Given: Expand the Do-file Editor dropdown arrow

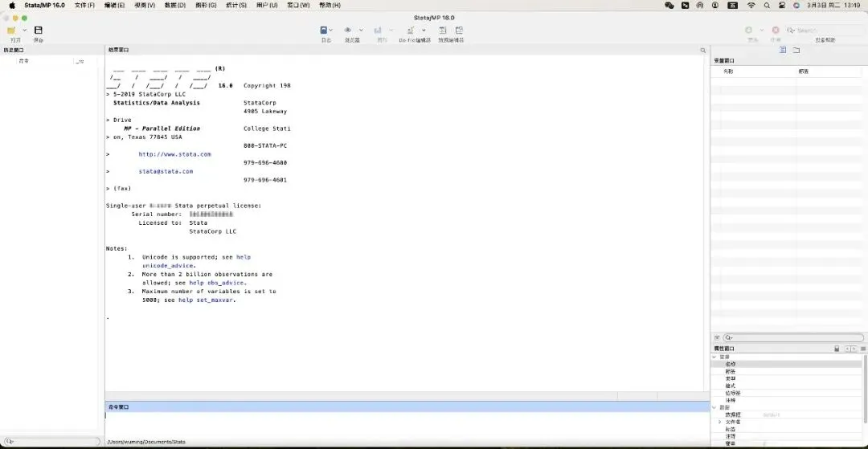Looking at the screenshot, I should pyautogui.click(x=424, y=31).
